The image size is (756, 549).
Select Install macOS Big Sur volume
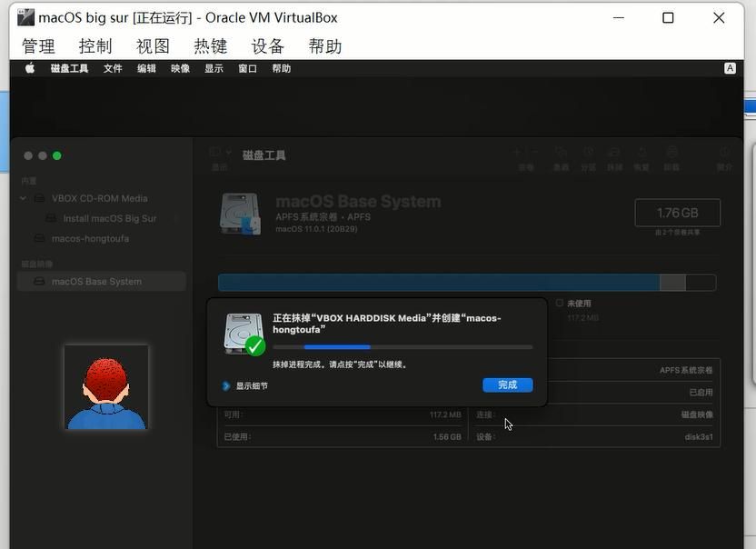click(x=109, y=219)
